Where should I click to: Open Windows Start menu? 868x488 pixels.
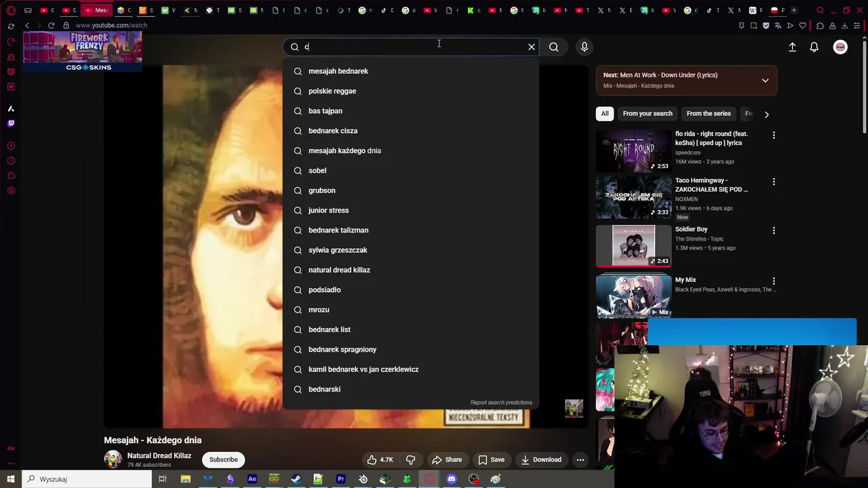pyautogui.click(x=10, y=479)
